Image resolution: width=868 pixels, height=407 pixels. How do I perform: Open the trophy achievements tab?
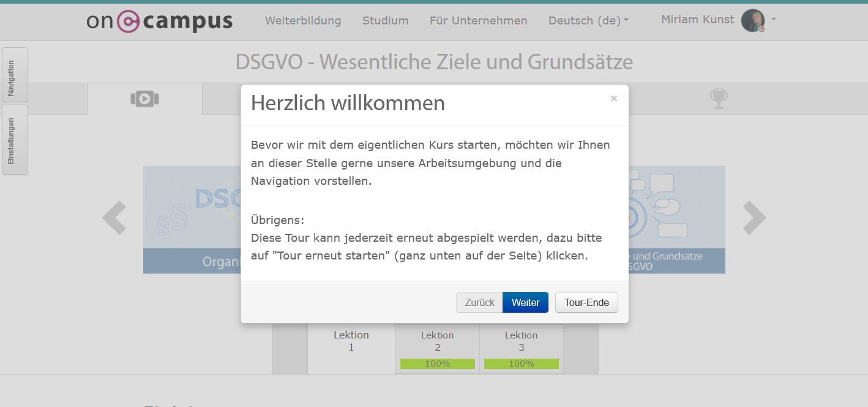tap(718, 99)
